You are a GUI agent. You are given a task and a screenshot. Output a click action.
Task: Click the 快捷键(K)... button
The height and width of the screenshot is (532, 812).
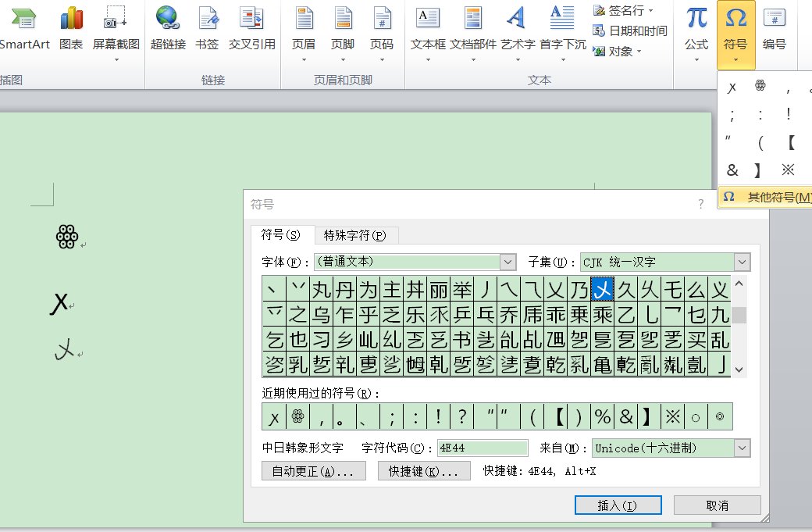[x=424, y=471]
